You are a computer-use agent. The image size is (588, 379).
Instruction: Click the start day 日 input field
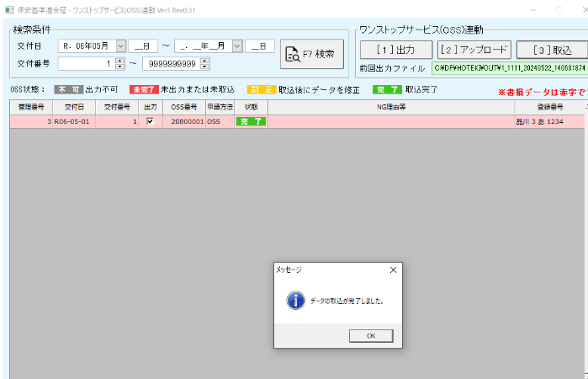pyautogui.click(x=144, y=46)
